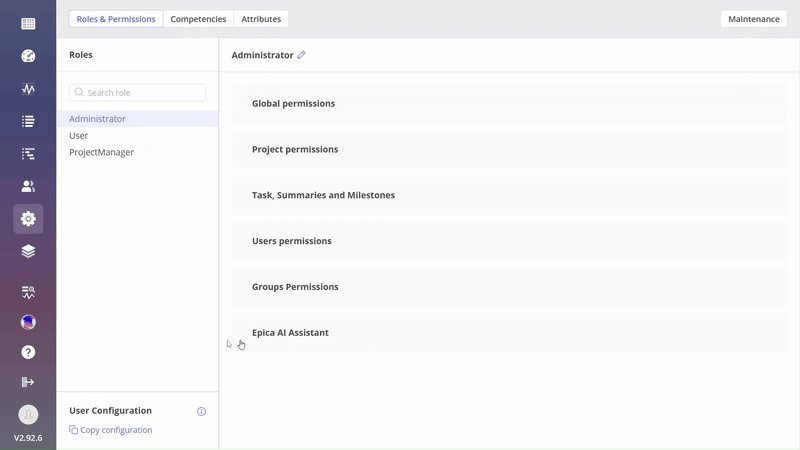The width and height of the screenshot is (800, 450).
Task: Expand Task, Summaries and Milestones section
Action: coord(509,195)
